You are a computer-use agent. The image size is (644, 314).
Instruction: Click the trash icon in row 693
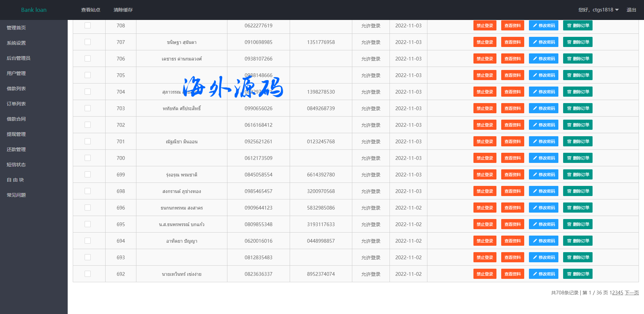pos(569,258)
